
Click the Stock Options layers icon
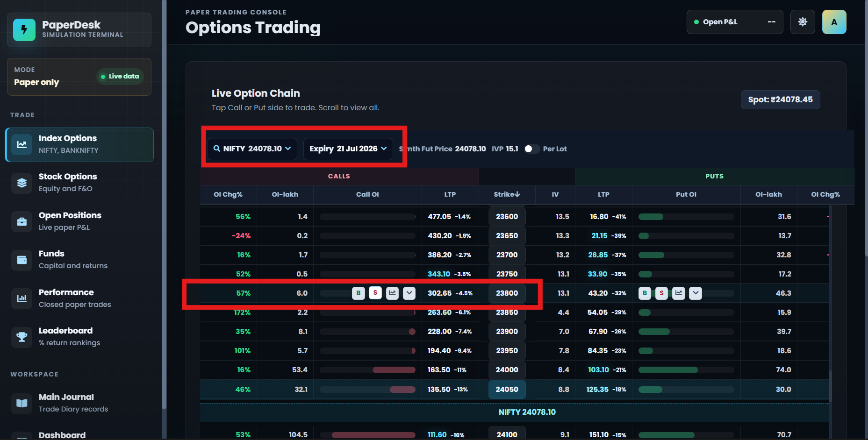pos(22,183)
